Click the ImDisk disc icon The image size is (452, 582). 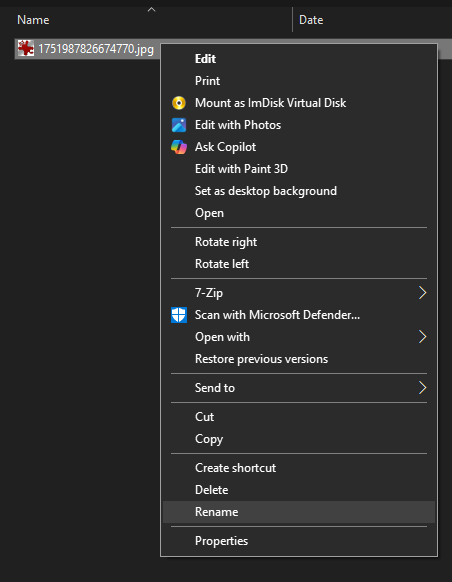coord(179,103)
